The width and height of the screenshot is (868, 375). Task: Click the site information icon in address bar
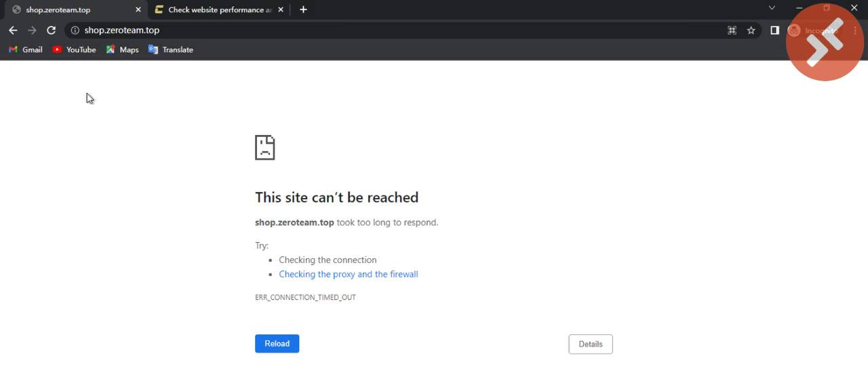pos(75,31)
